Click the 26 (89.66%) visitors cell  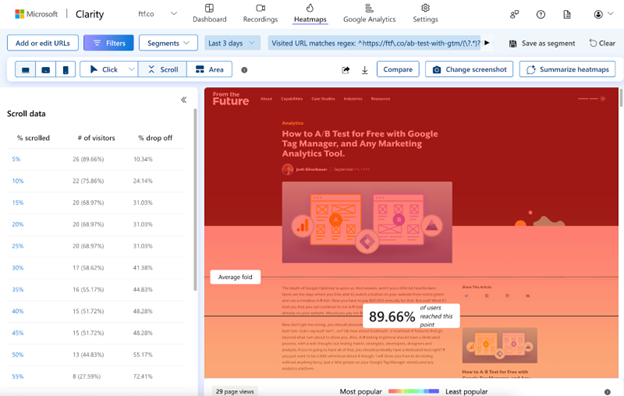88,159
